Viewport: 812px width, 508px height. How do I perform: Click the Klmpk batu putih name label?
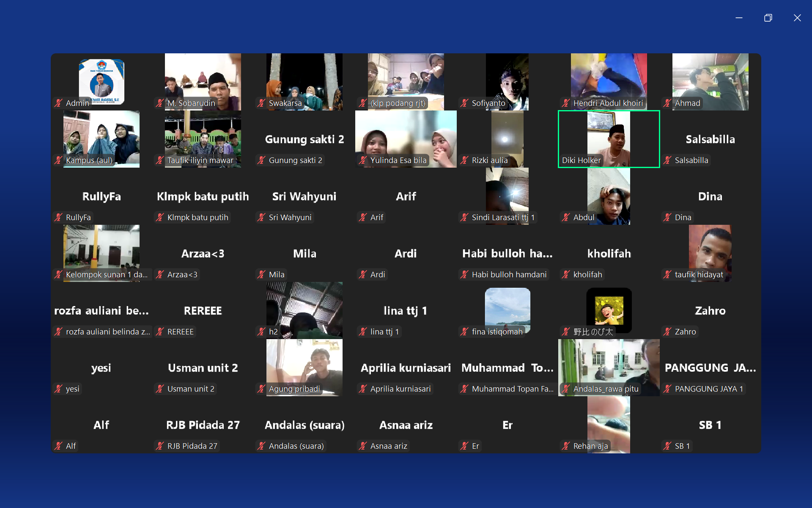tap(198, 217)
